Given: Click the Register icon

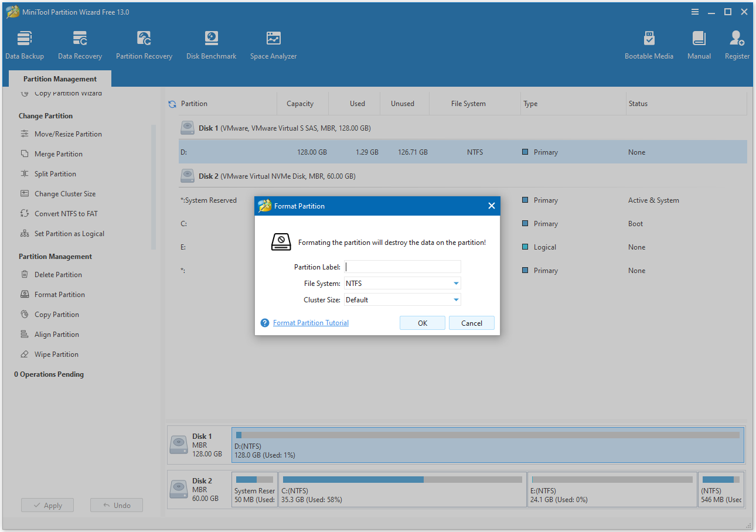Looking at the screenshot, I should (737, 44).
